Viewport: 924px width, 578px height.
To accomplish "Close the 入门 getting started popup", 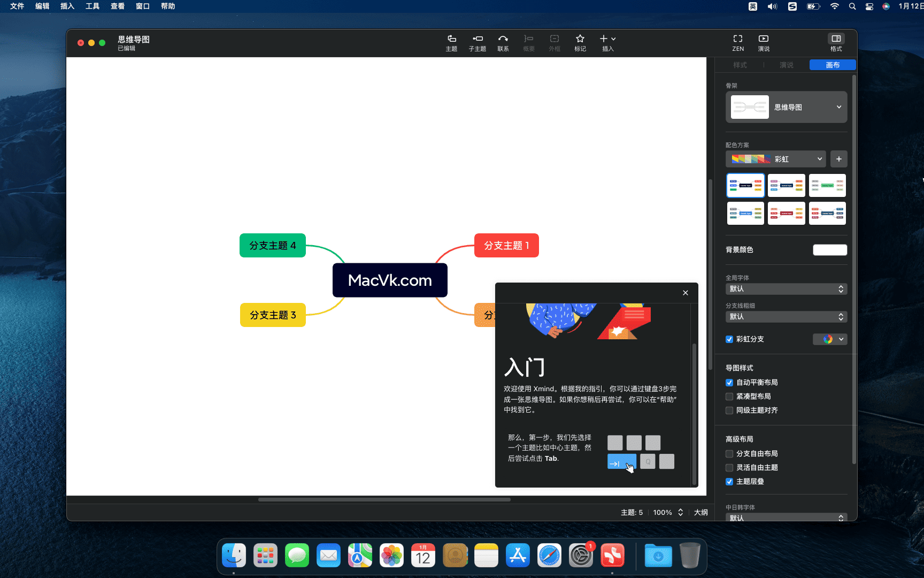I will pyautogui.click(x=686, y=293).
